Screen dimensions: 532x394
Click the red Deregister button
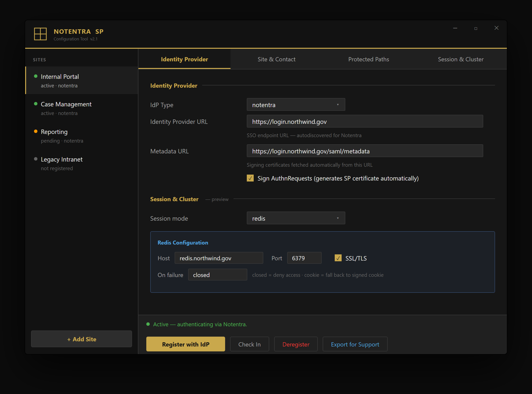[x=296, y=344]
